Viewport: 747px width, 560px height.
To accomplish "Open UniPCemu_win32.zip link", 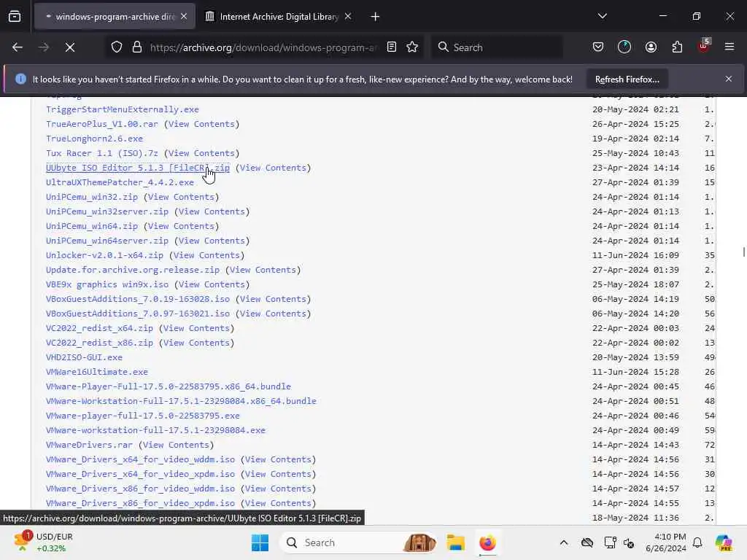I will click(92, 197).
